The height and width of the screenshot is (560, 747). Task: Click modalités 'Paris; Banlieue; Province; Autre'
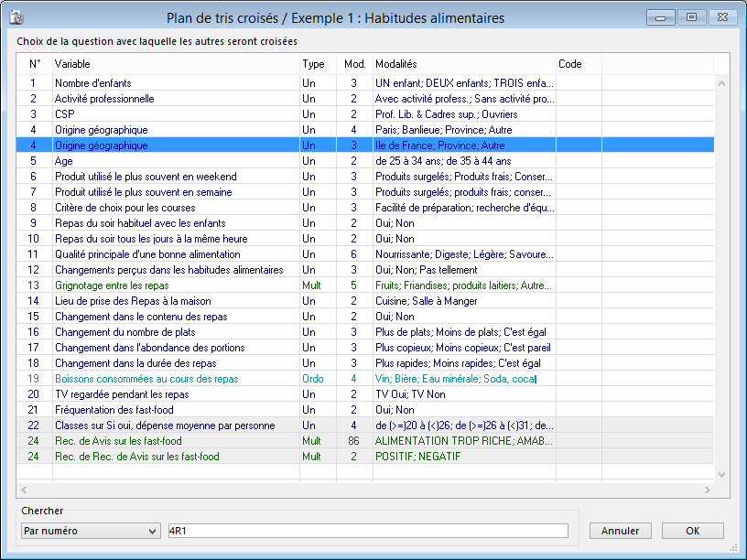(x=464, y=130)
